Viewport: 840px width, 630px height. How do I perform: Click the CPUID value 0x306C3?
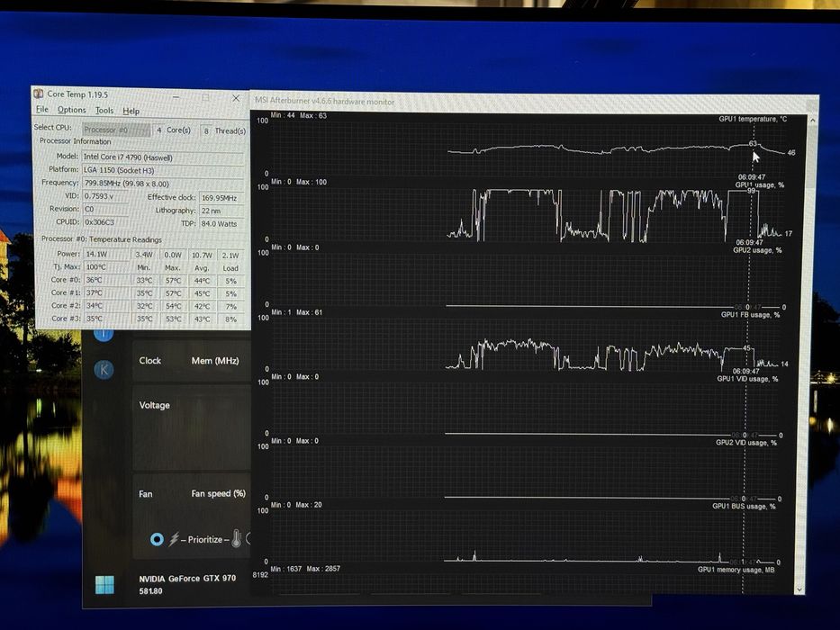pyautogui.click(x=105, y=221)
